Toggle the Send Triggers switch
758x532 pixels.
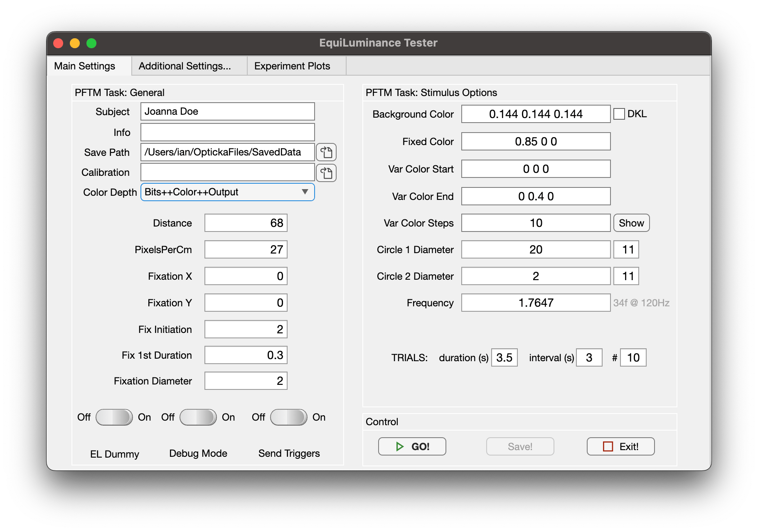pyautogui.click(x=289, y=417)
